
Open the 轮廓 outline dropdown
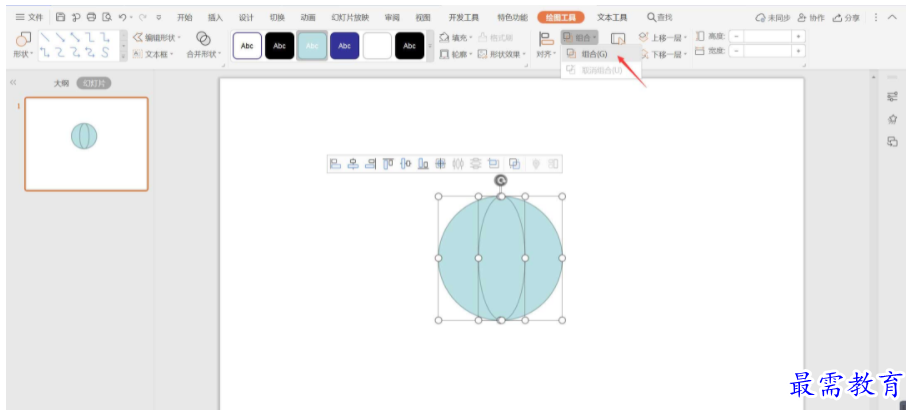[456, 54]
